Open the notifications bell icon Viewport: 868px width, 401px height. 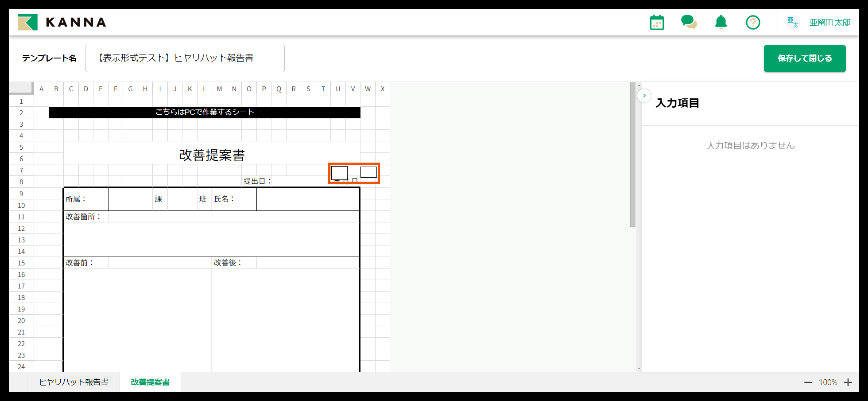tap(721, 22)
